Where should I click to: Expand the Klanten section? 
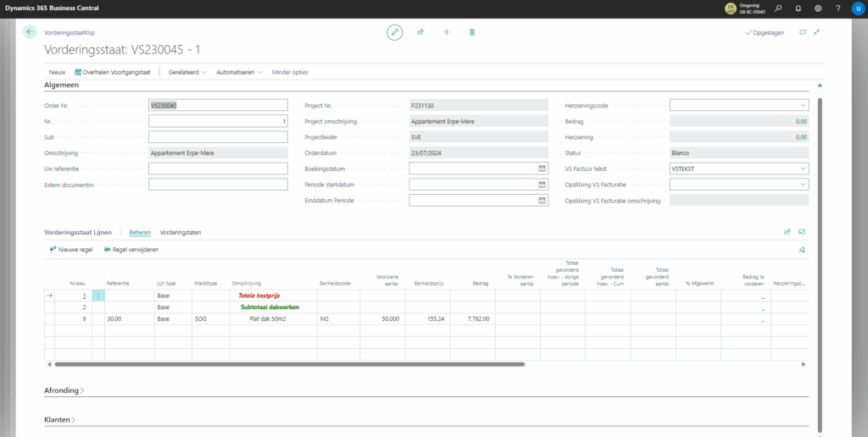pyautogui.click(x=59, y=419)
